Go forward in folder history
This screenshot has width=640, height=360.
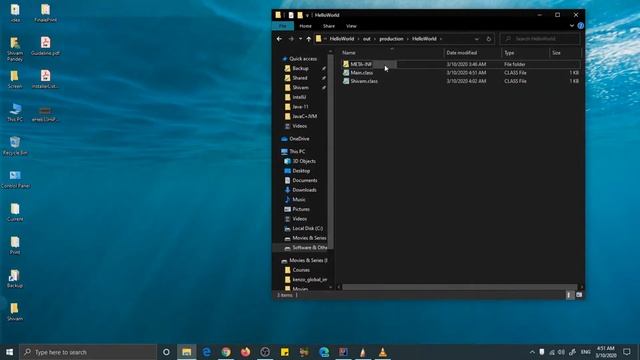point(291,39)
